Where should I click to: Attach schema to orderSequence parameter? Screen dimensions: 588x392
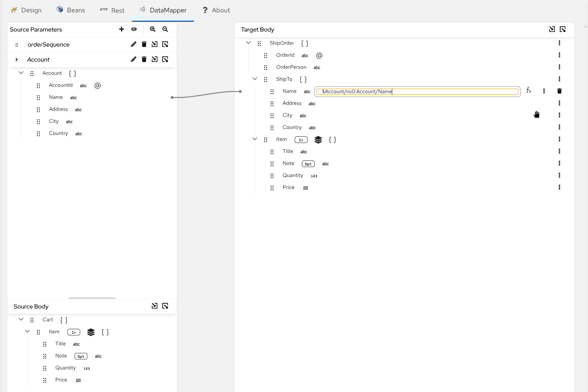tap(154, 44)
